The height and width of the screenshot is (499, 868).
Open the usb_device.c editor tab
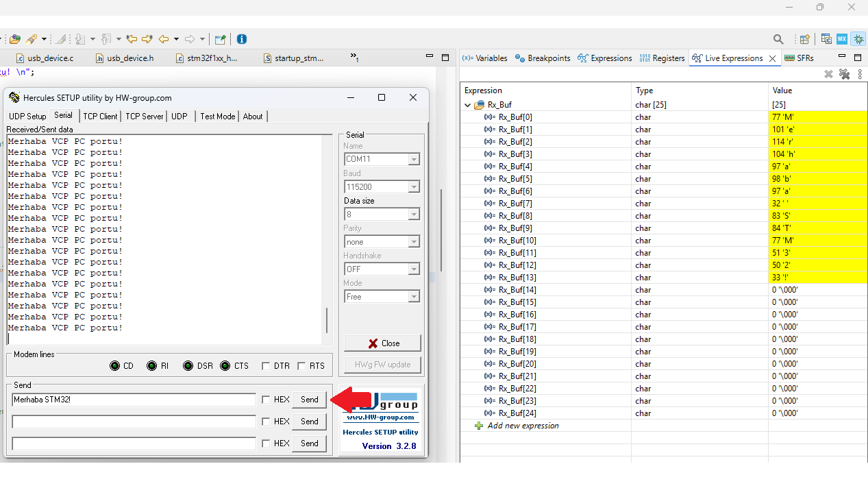point(45,58)
